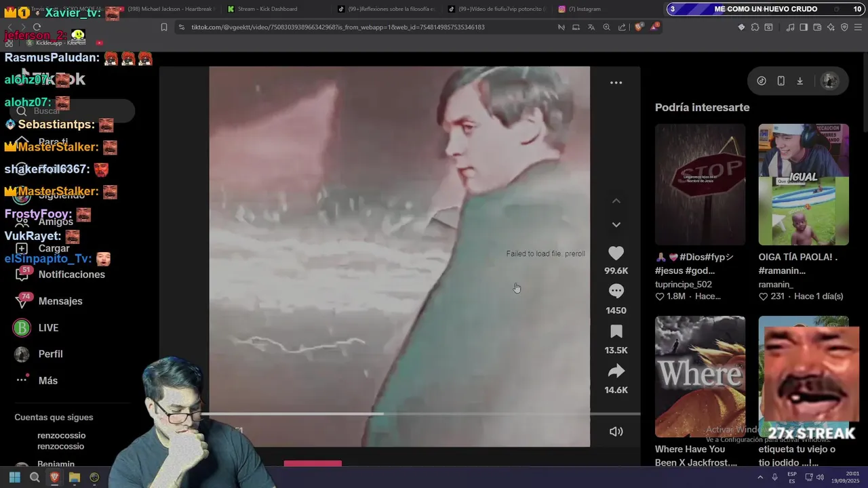Switch to Vídeo de fiufiu7vip tab
This screenshot has height=488, width=868.
[496, 9]
